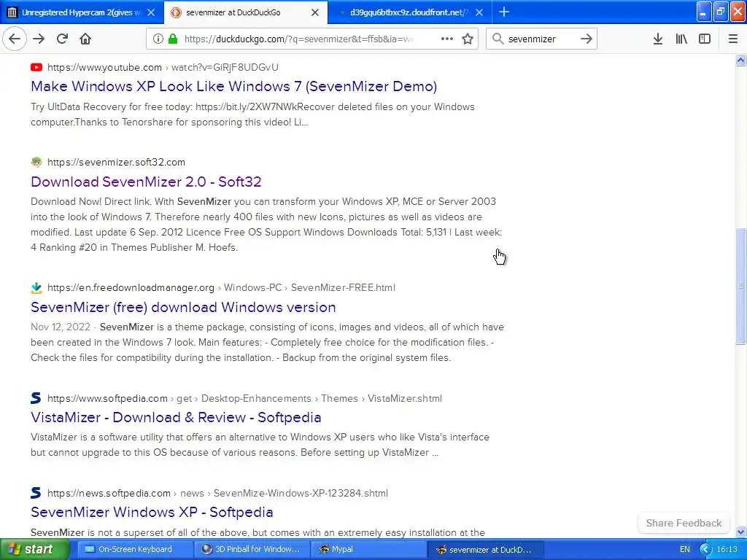
Task: Click the Softpedia favicon beside VistaMizer URL
Action: click(36, 398)
